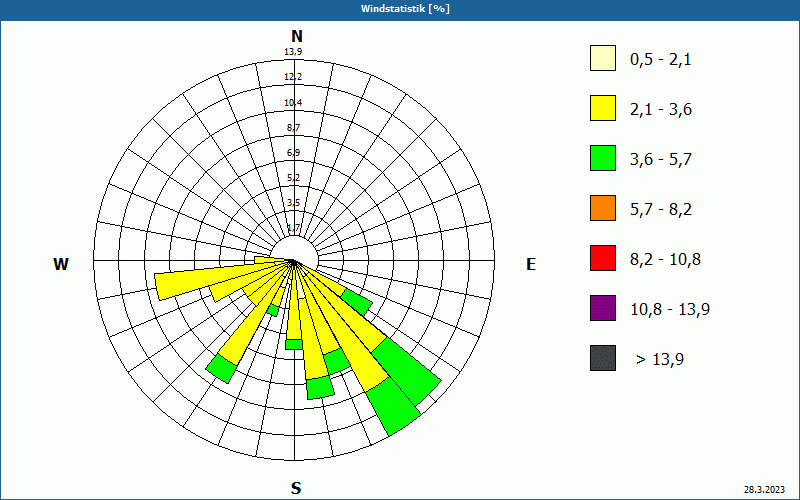Click the green tip of southwest bar
Image resolution: width=800 pixels, height=500 pixels.
(221, 368)
